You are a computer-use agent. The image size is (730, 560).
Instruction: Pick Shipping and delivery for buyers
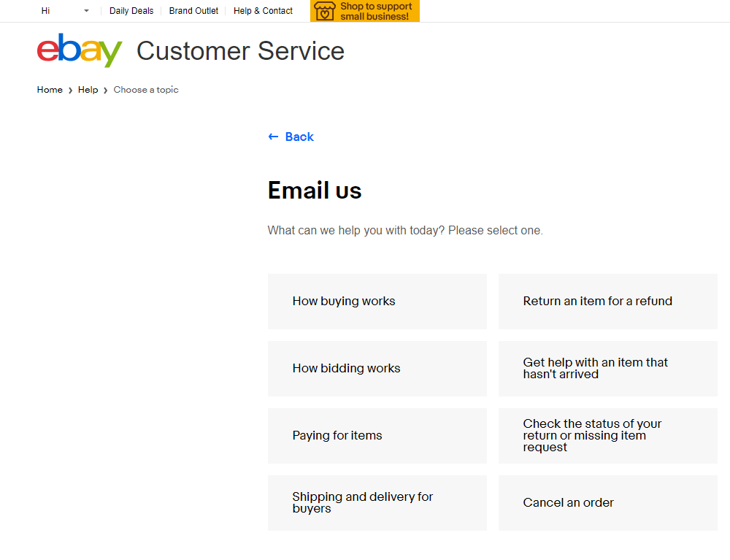(x=377, y=502)
